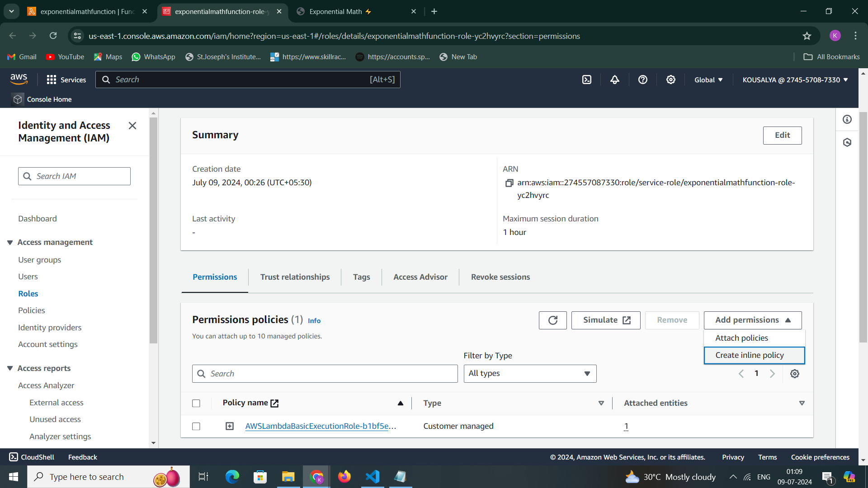Open policies table preferences gear icon
Image resolution: width=868 pixels, height=488 pixels.
794,374
